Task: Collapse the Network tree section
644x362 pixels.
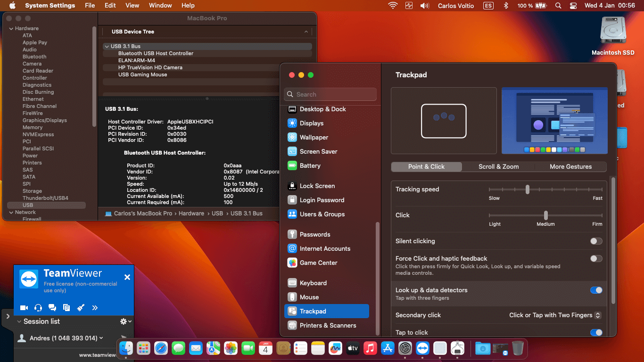Action: point(11,213)
